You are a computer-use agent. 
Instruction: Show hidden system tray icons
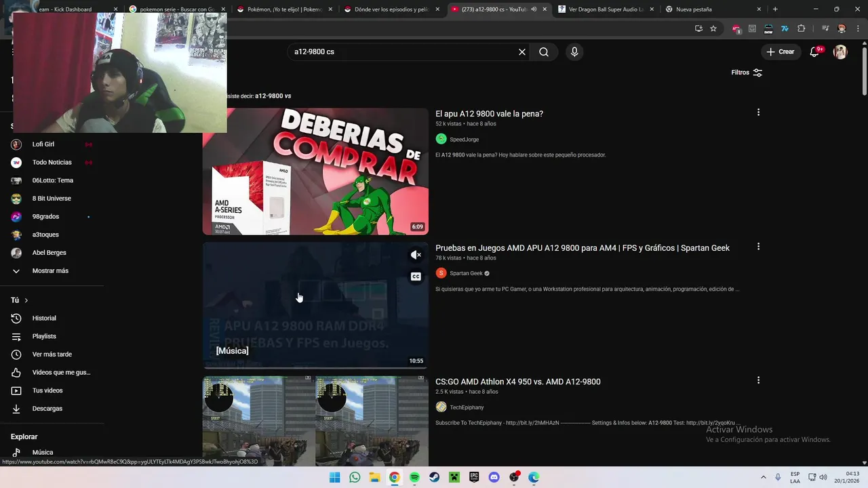[x=764, y=477]
